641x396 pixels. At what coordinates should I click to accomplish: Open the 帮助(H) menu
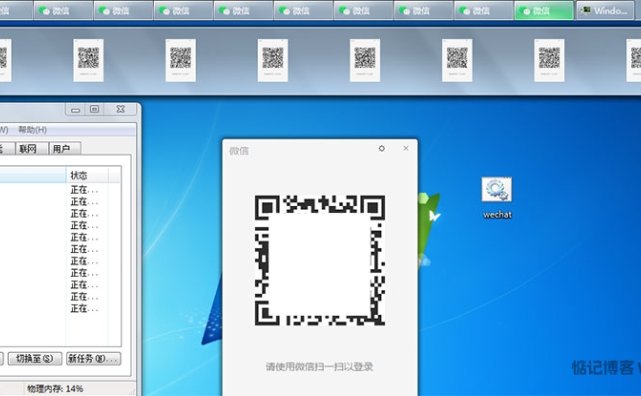click(x=32, y=130)
